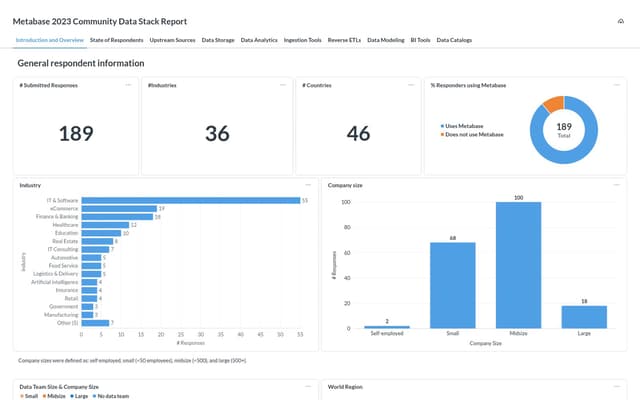
Task: Open the Company size chart ellipsis menu
Action: click(617, 185)
